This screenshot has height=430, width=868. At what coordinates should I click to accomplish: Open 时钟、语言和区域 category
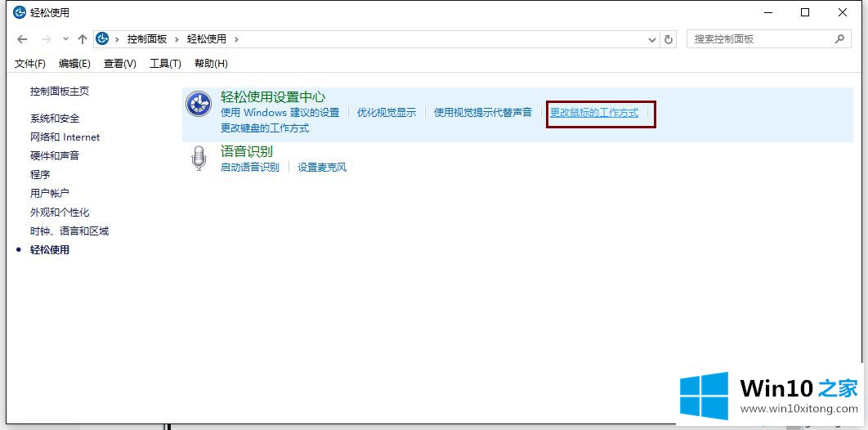tap(69, 231)
